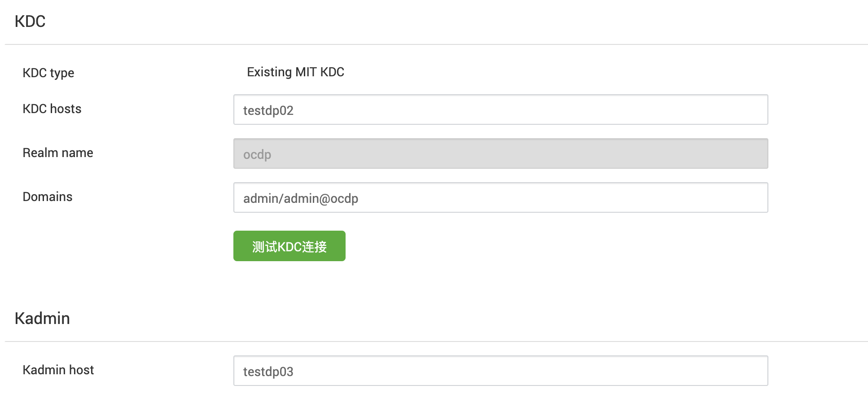Click the KDC hosts input field
Screen dimensions: 868x394
[500, 109]
